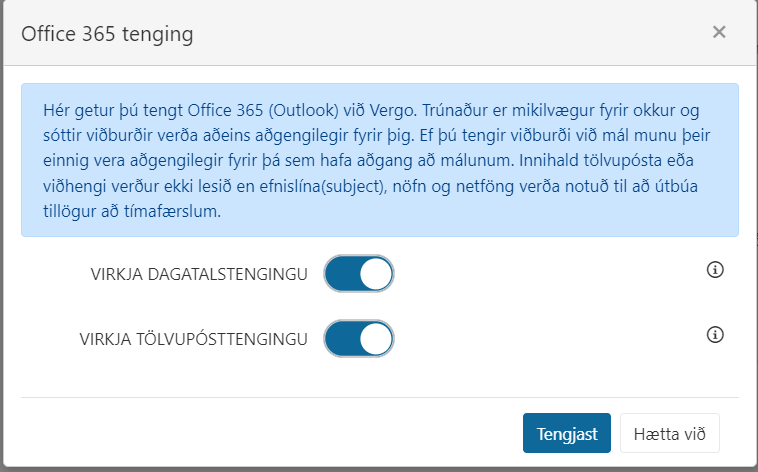Click the word 'efnislína(subject)' in the notice
Image resolution: width=758 pixels, height=472 pixels.
click(323, 186)
